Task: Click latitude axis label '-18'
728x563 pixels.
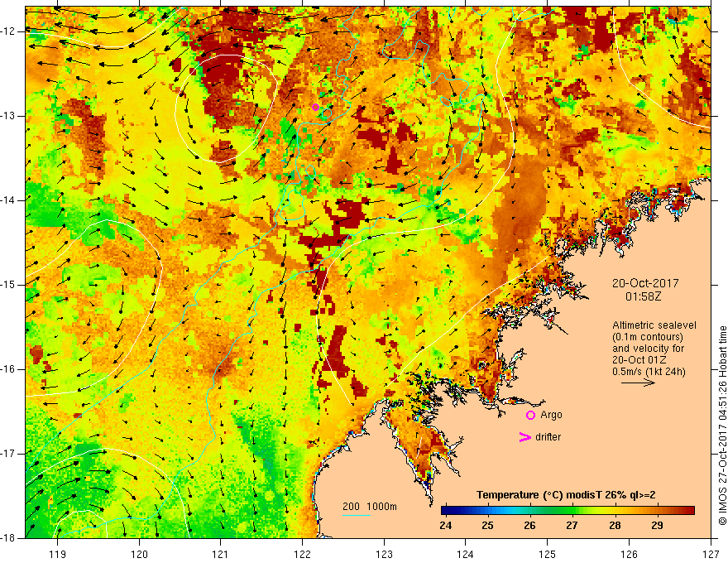Action: point(9,538)
